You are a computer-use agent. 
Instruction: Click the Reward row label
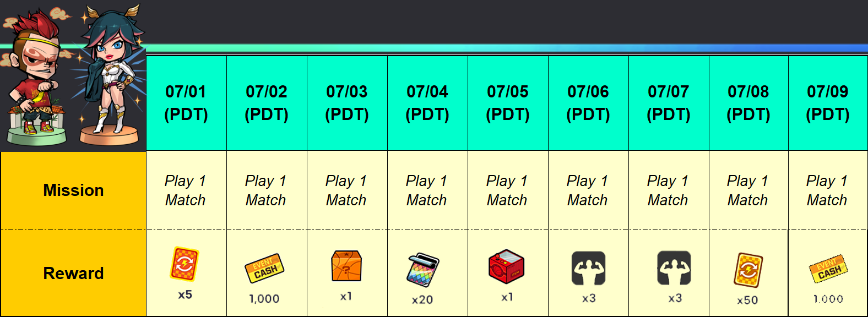click(x=73, y=273)
